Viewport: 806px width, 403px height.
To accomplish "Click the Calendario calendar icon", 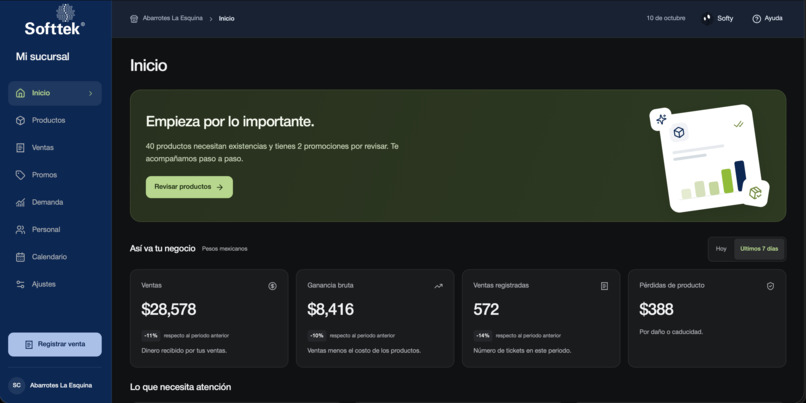I will pyautogui.click(x=21, y=257).
